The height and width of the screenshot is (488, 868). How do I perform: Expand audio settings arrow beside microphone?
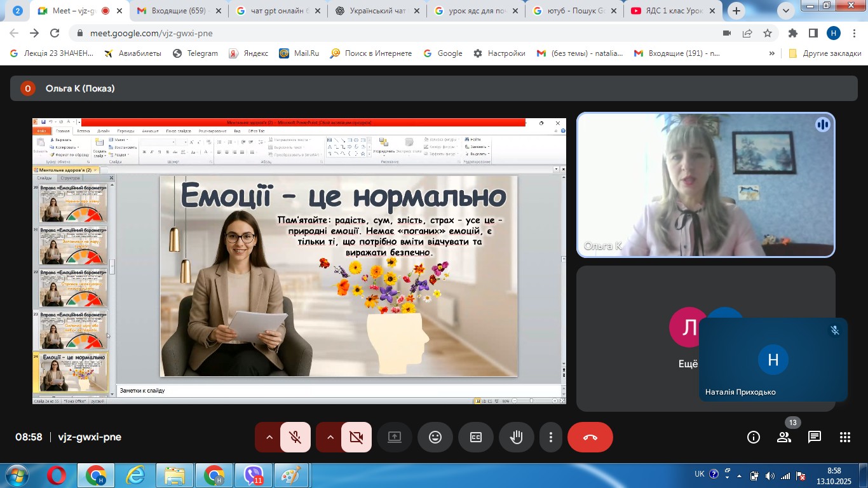click(x=269, y=437)
